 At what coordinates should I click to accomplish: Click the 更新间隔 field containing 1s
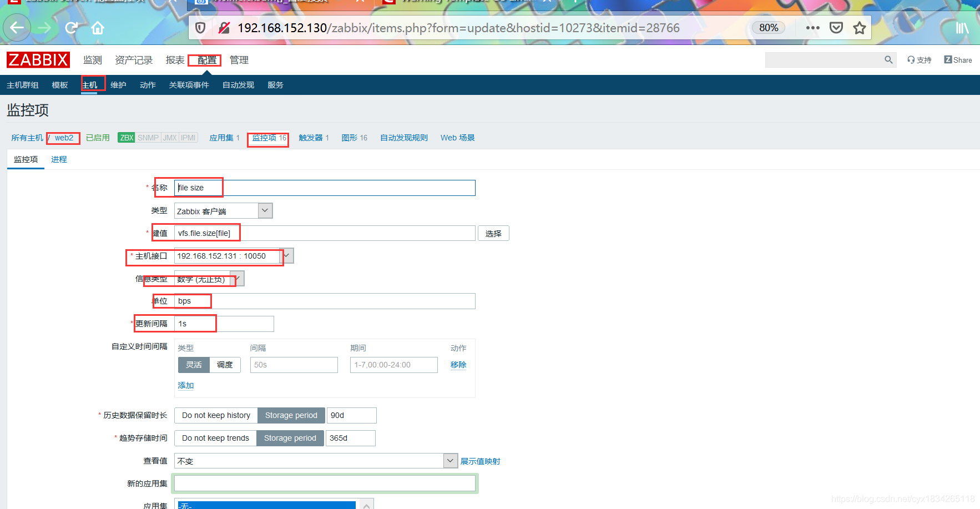coord(224,324)
